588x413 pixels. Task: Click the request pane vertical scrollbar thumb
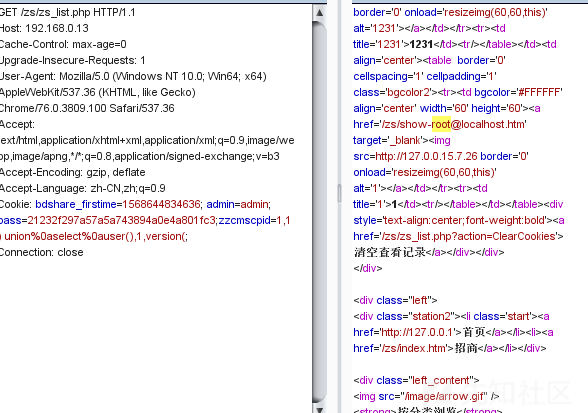[320, 212]
